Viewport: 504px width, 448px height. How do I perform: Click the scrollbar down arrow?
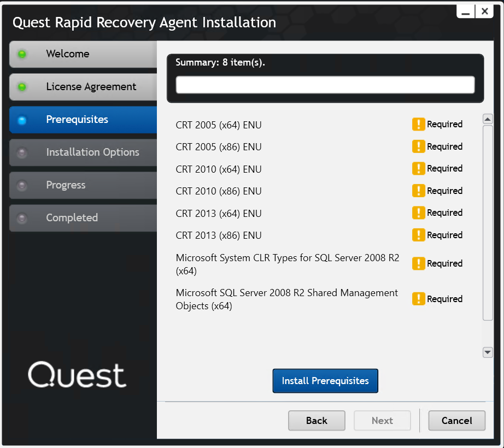coord(488,352)
